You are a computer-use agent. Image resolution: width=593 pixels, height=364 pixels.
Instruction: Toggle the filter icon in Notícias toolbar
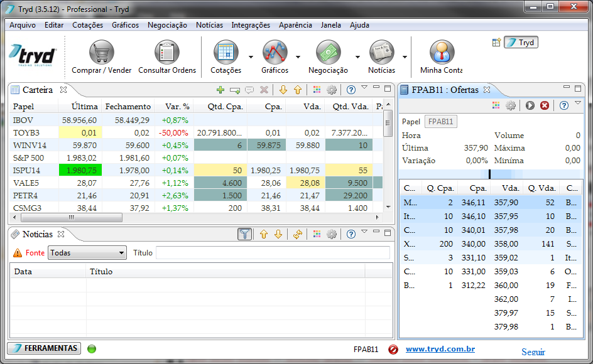(x=245, y=234)
